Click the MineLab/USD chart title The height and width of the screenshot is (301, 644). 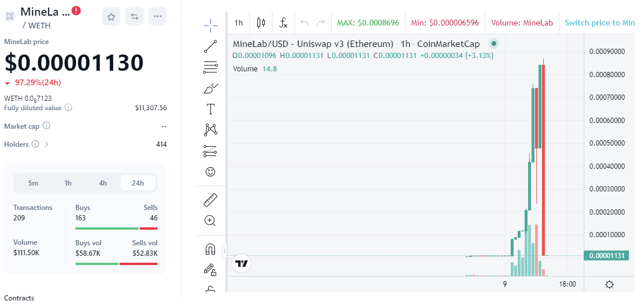356,44
